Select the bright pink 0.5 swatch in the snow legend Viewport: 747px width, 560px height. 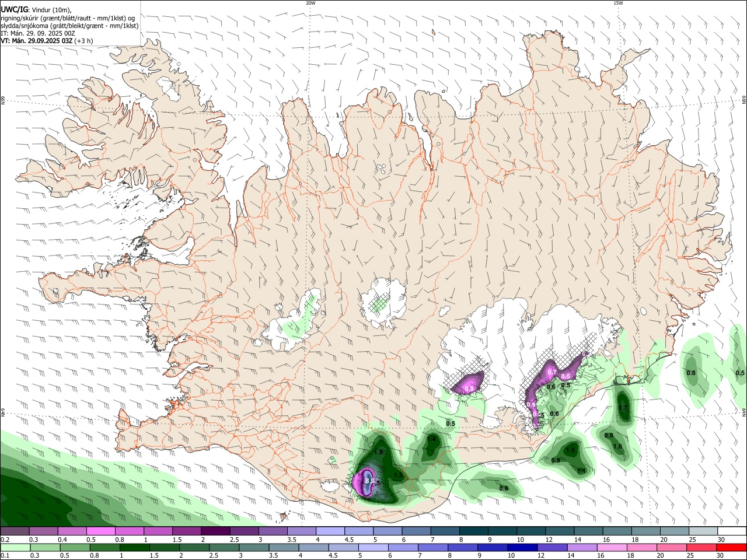(101, 531)
